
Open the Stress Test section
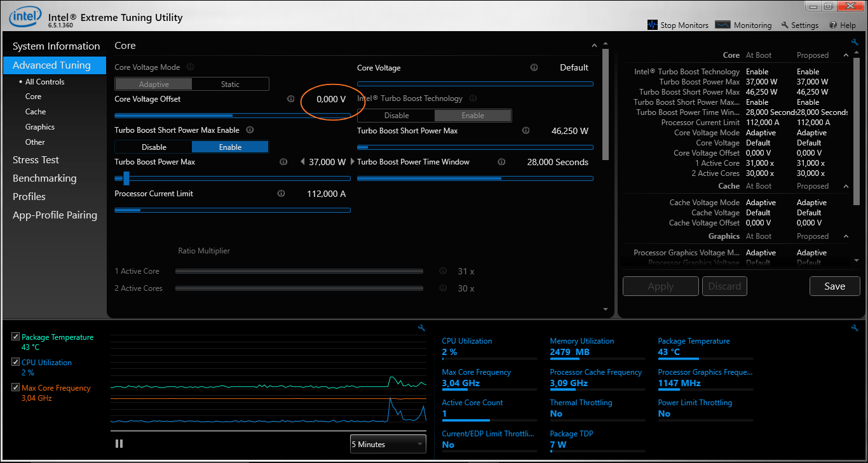click(36, 160)
